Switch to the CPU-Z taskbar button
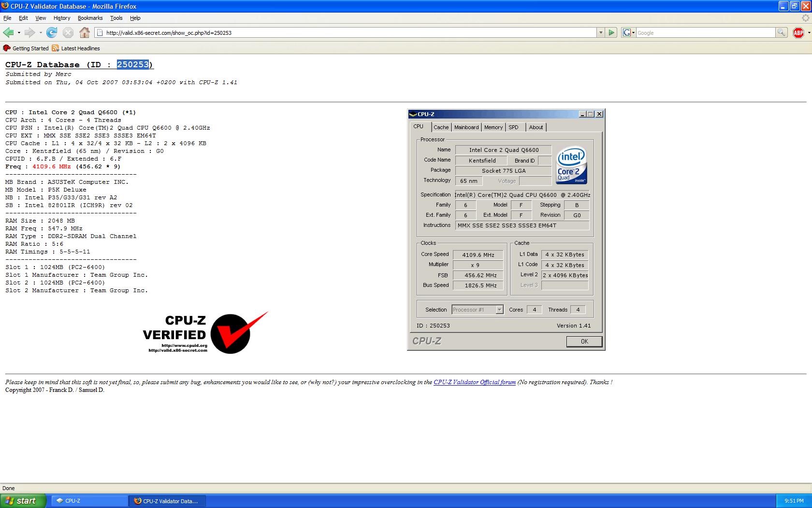Screen dimensions: 812x508 (x=89, y=501)
